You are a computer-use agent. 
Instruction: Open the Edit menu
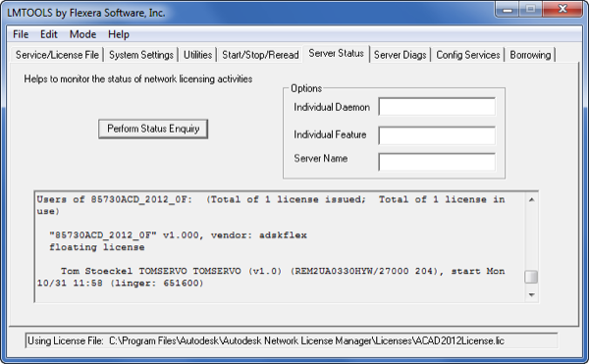pyautogui.click(x=49, y=34)
